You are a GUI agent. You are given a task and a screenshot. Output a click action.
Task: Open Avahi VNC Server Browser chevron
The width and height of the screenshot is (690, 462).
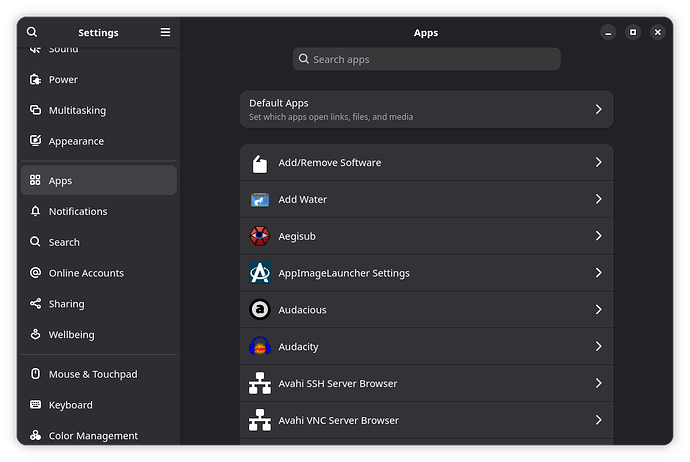(x=598, y=420)
